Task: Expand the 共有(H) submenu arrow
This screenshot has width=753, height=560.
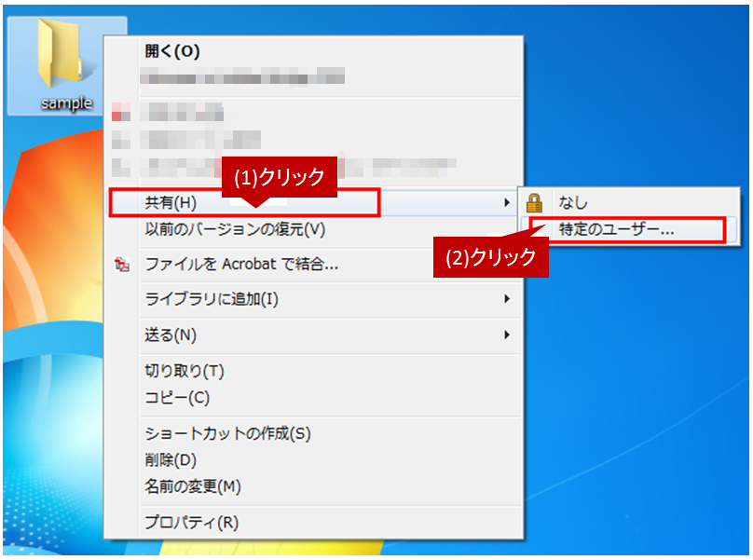Action: click(507, 203)
